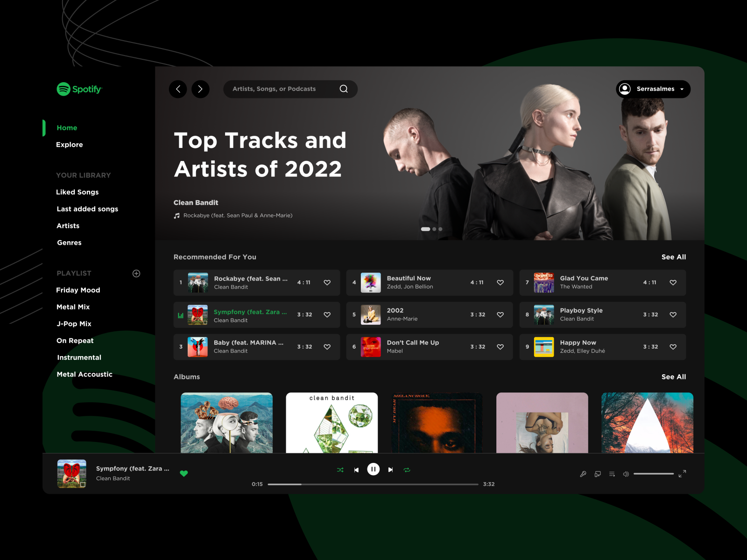This screenshot has width=747, height=560.
Task: Select the third hero carousel dot
Action: pos(440,229)
